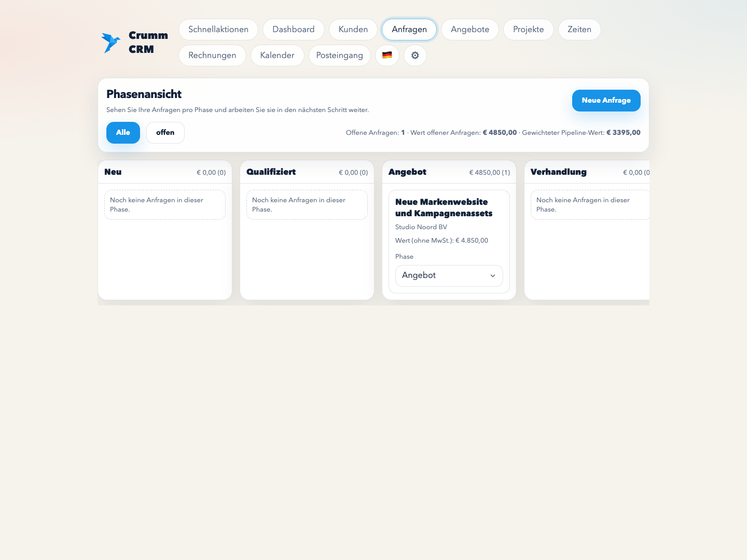Screen dimensions: 747x560
Task: Go to Rechnungen
Action: pos(212,55)
